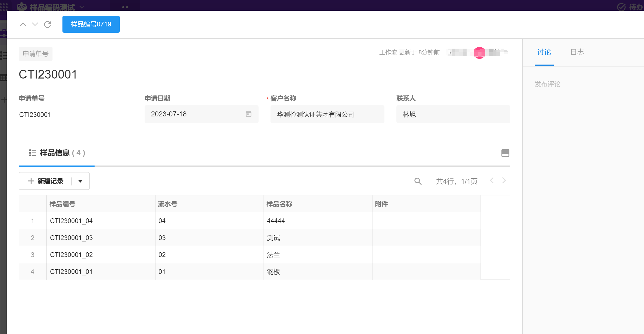
Task: Go to the previous record arrow
Action: [x=23, y=24]
